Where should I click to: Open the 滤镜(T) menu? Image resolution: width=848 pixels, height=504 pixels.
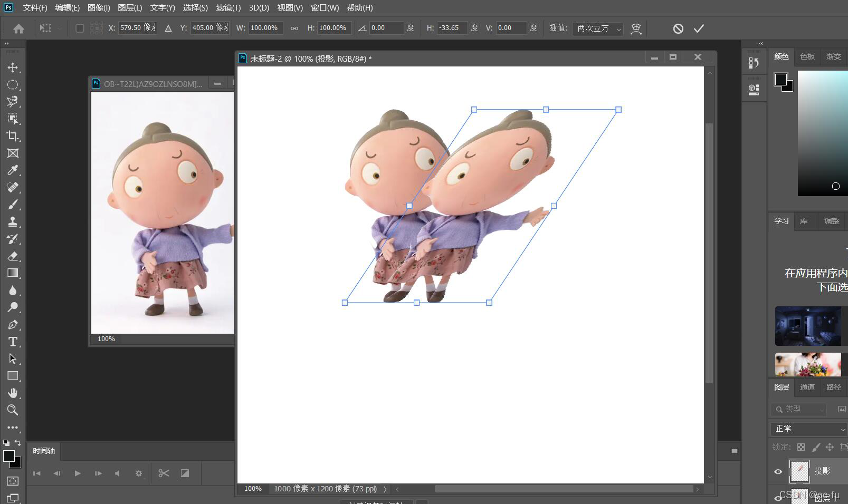[x=228, y=8]
